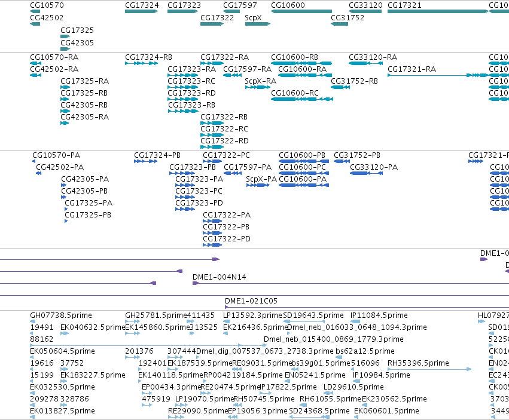
Task: Click transcript CG31752-RB label
Action: pyautogui.click(x=355, y=81)
